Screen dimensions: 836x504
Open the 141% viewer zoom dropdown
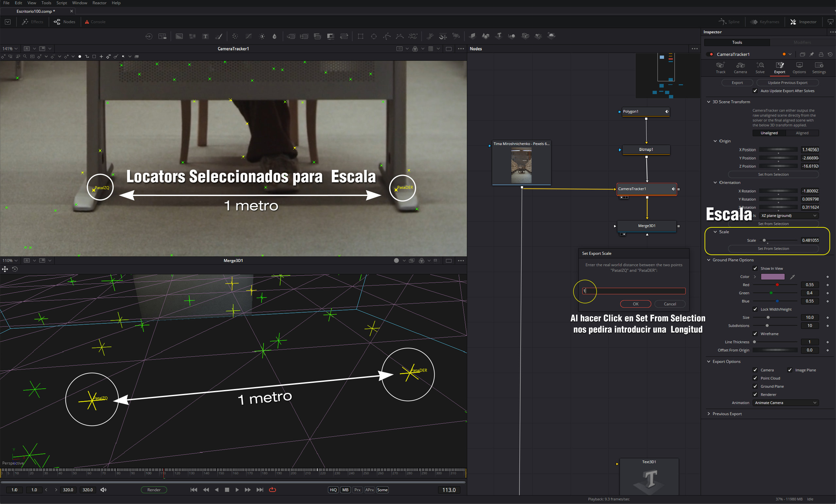click(10, 49)
